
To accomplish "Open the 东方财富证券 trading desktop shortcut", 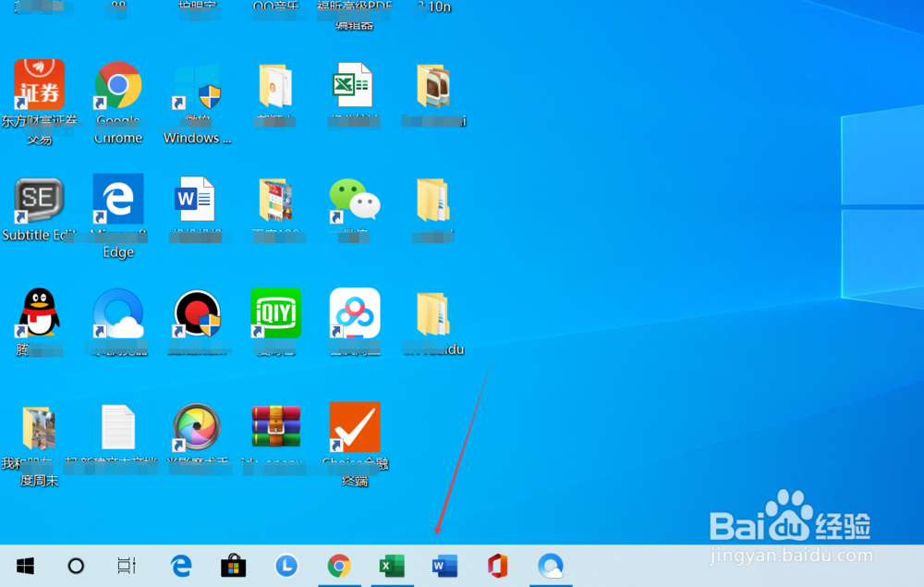I will pos(39,84).
